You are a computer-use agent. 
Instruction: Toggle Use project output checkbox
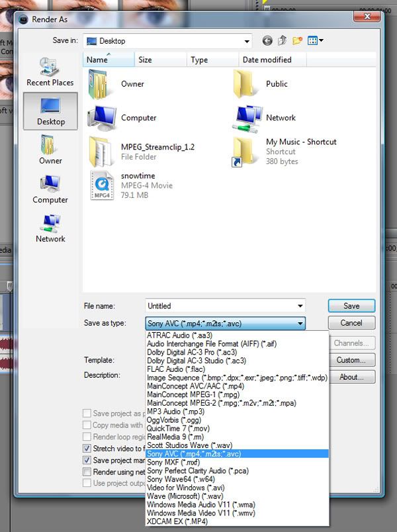pyautogui.click(x=87, y=483)
